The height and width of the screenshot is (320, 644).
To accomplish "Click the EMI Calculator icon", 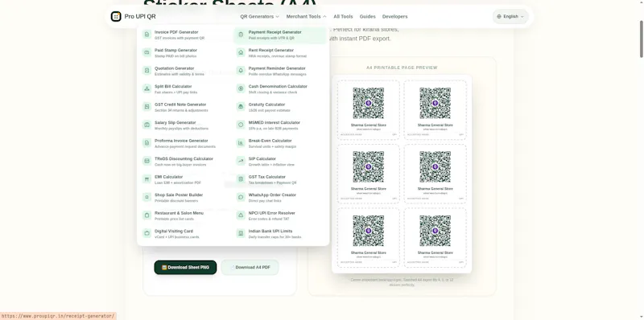I will point(147,178).
